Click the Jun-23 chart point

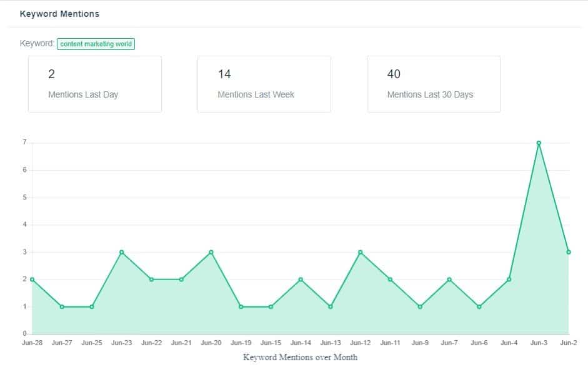[x=121, y=253]
